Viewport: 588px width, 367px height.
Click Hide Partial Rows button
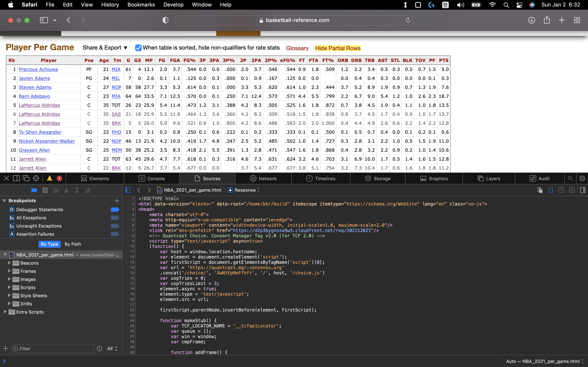pos(337,48)
